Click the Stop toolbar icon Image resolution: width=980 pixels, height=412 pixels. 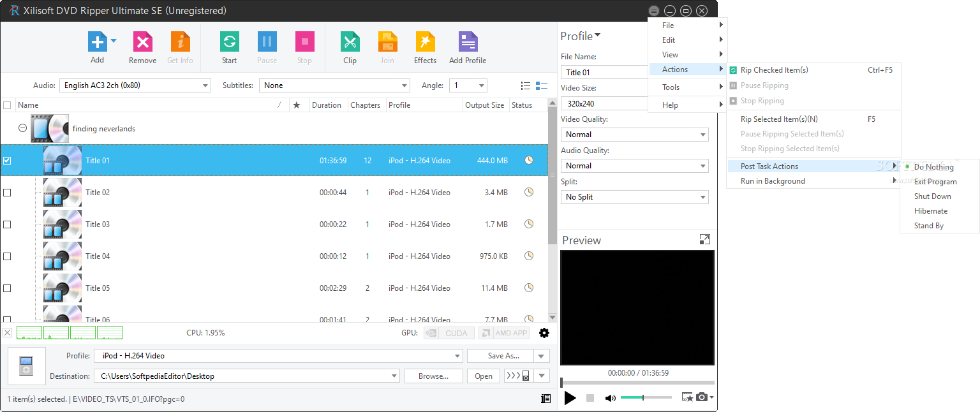pos(304,42)
